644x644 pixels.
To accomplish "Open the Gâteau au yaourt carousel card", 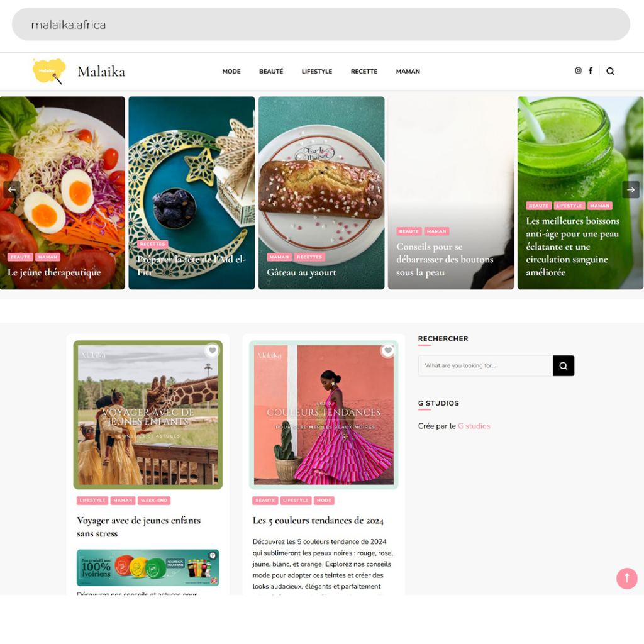I will tap(321, 192).
